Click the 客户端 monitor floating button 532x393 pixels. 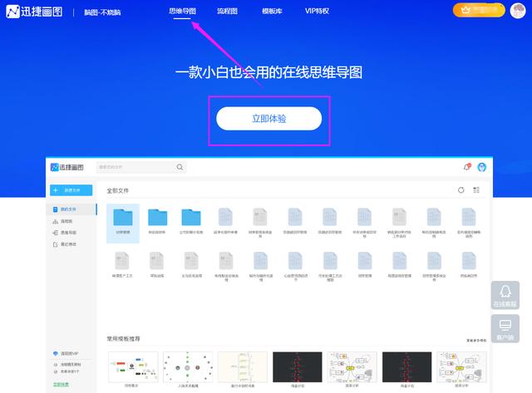[x=505, y=328]
